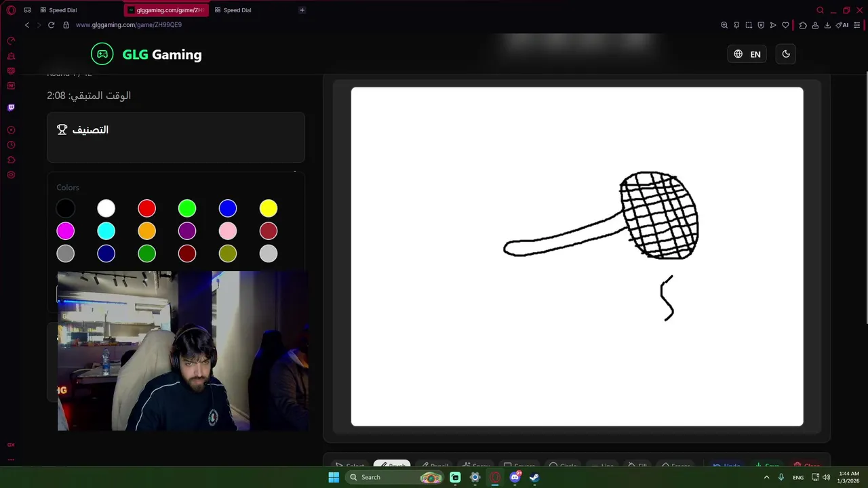Search tabs with the red magnifier icon
The height and width of the screenshot is (488, 868).
pyautogui.click(x=821, y=10)
